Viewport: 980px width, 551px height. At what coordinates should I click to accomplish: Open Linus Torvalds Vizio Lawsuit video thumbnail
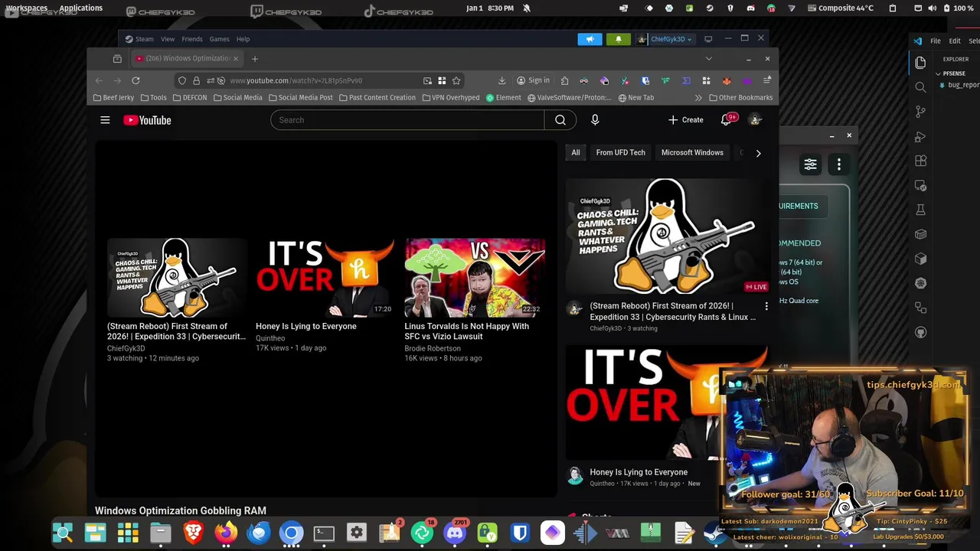tap(475, 278)
